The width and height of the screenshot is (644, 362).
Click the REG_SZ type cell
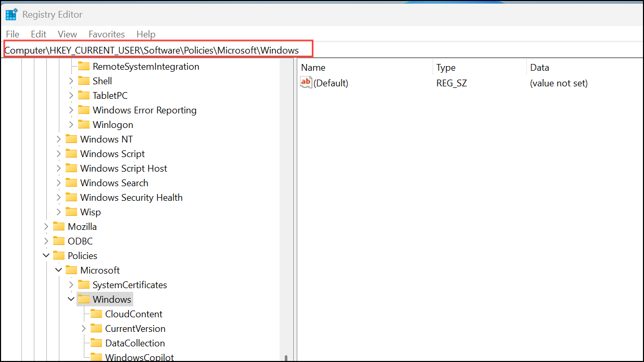tap(451, 83)
